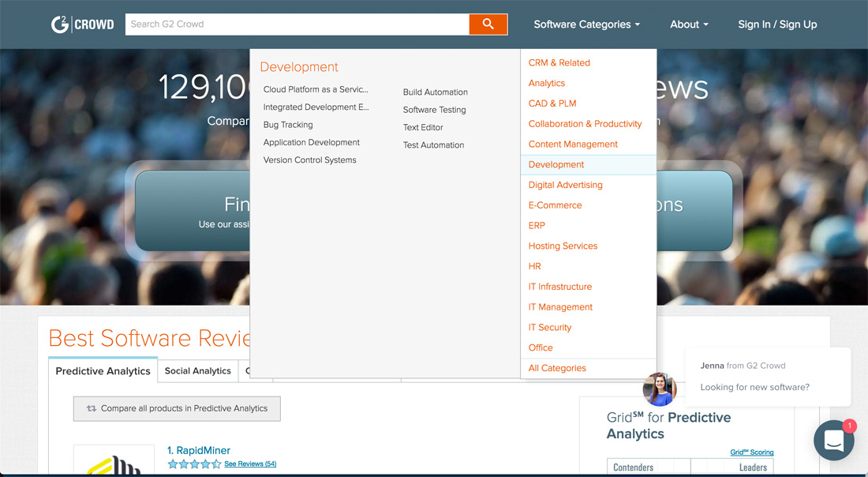Open the chat bubble launcher icon
Screen dimensions: 868x477
[834, 441]
